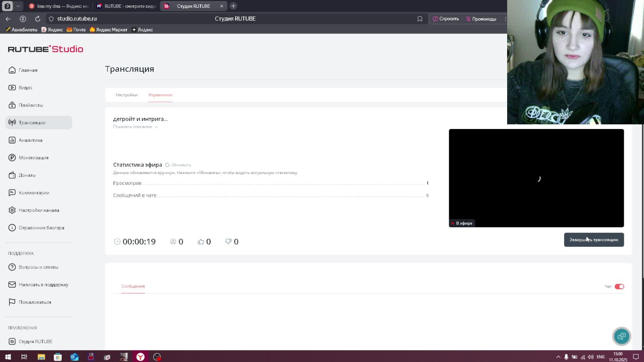Open Настройки канала gear icon
This screenshot has width=644, height=362.
12,210
